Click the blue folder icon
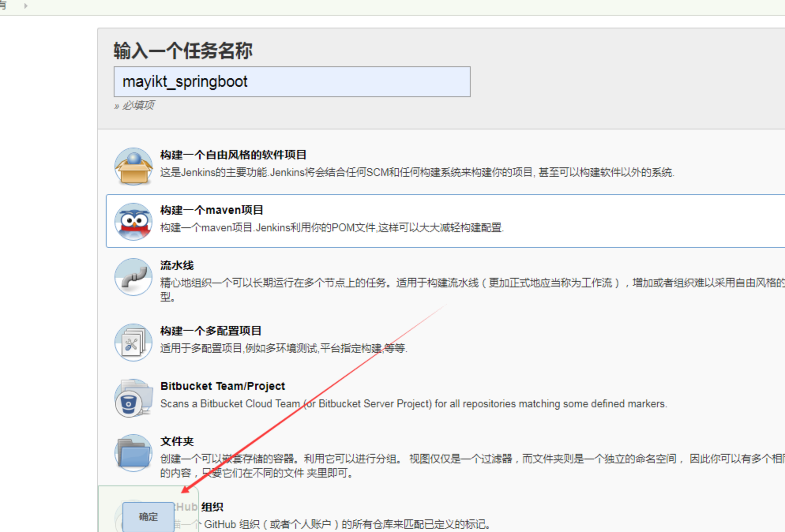Screen dimensions: 785x532 (x=133, y=453)
